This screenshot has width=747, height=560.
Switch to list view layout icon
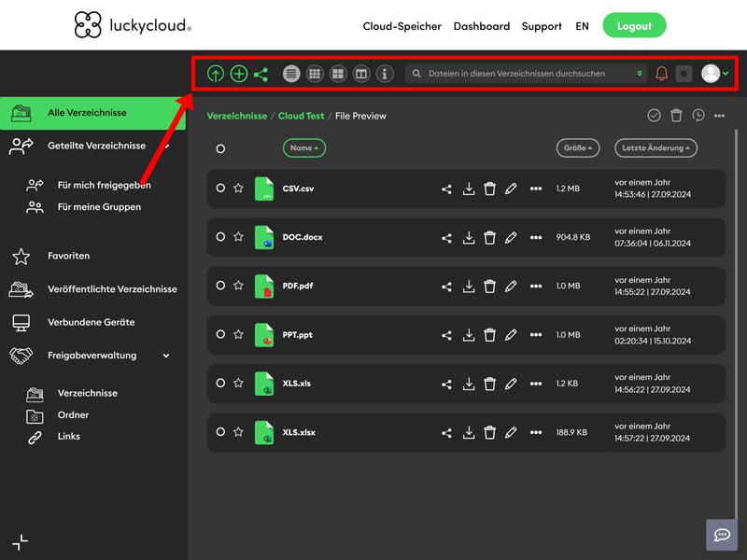[x=291, y=74]
